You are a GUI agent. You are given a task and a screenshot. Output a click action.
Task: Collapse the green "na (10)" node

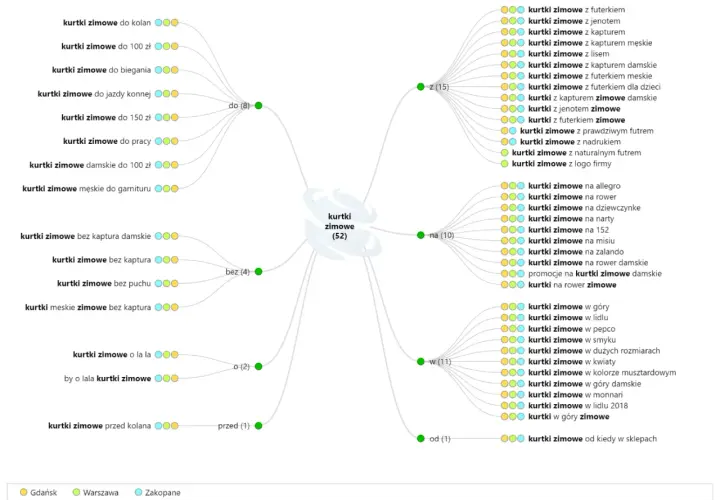point(421,235)
